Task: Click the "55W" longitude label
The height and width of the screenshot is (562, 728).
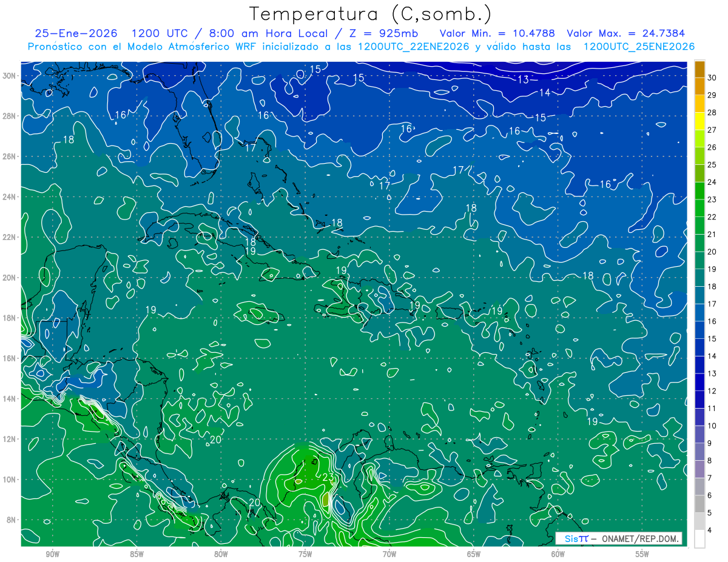Action: [642, 554]
